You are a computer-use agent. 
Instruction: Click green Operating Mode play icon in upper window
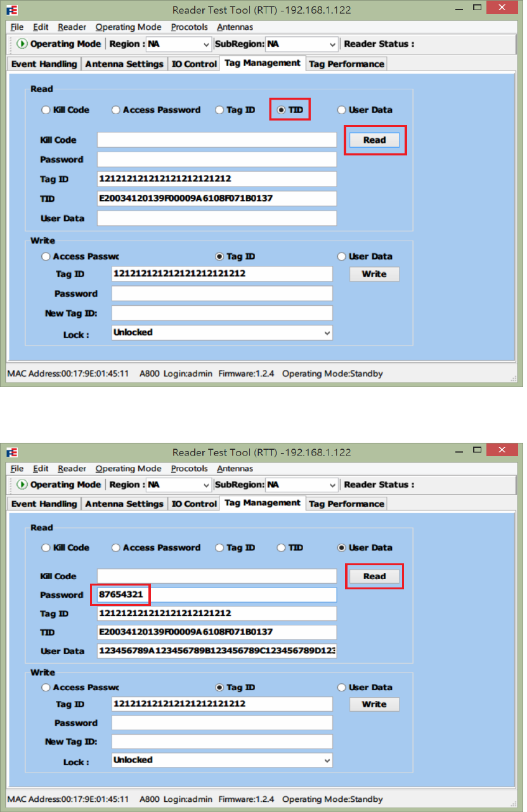(x=22, y=44)
